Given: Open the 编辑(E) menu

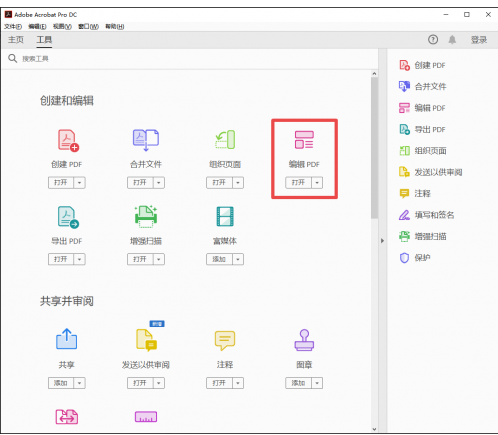Looking at the screenshot, I should click(37, 26).
